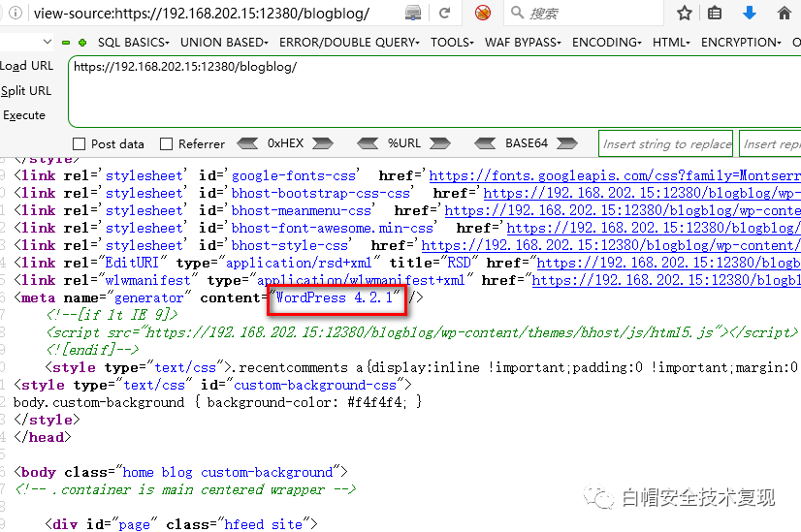Open the bhost-meanmenu-css href link

click(623, 211)
